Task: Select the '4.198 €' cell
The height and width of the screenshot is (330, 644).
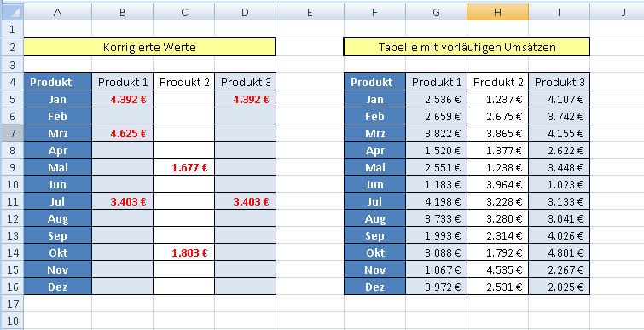Action: pos(436,201)
